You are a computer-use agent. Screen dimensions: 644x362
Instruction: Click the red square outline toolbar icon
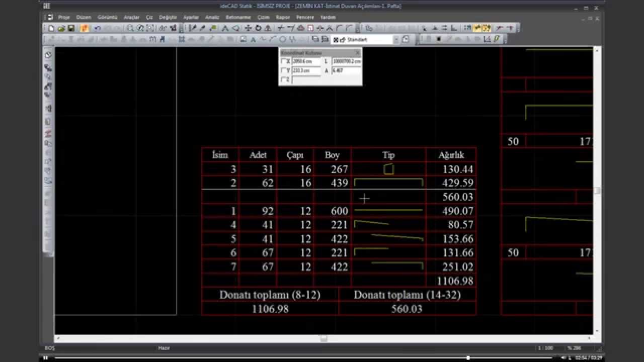pyautogui.click(x=310, y=28)
